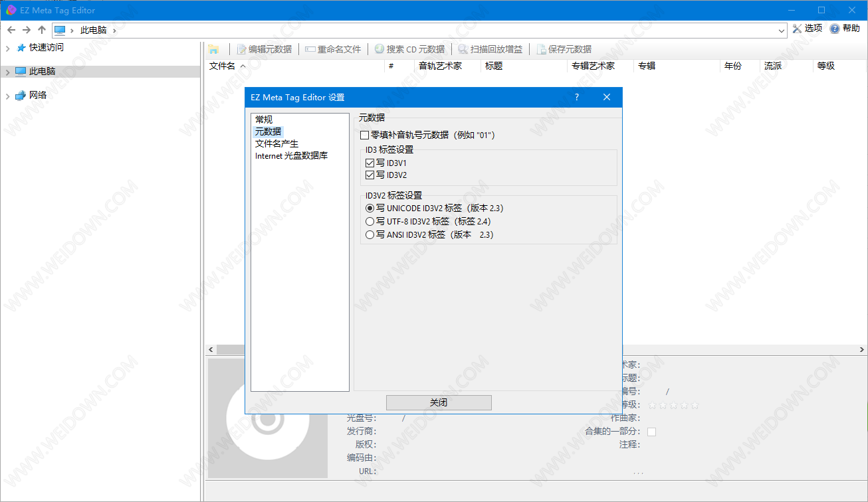Click 重命名文件 toolbar label

pos(339,49)
